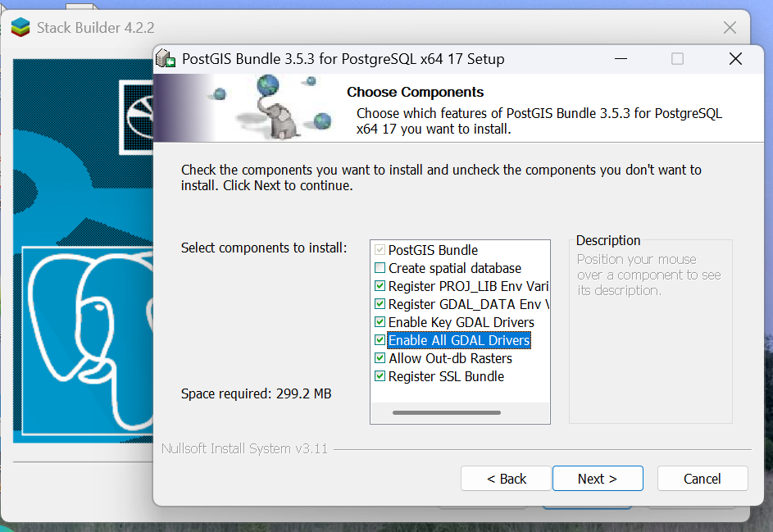Disable the Allow Out-db Rasters option
Screen dimensions: 773x532
(380, 358)
